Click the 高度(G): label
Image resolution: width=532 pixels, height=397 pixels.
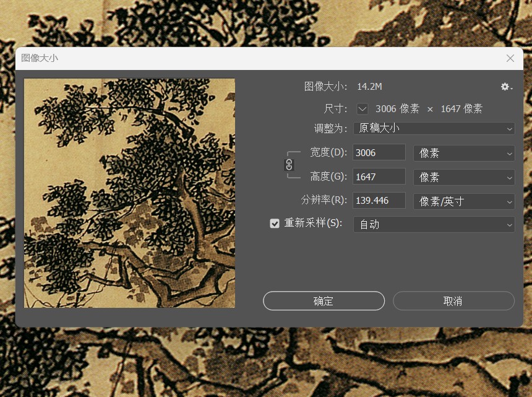328,177
